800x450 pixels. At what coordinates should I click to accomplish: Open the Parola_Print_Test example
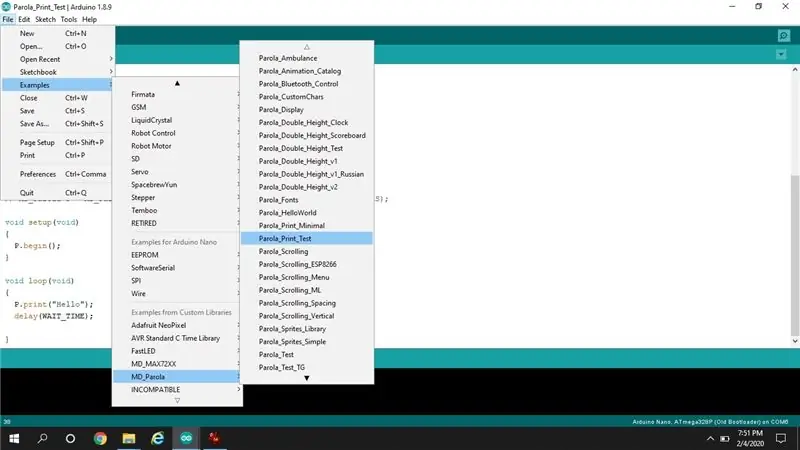coord(307,239)
